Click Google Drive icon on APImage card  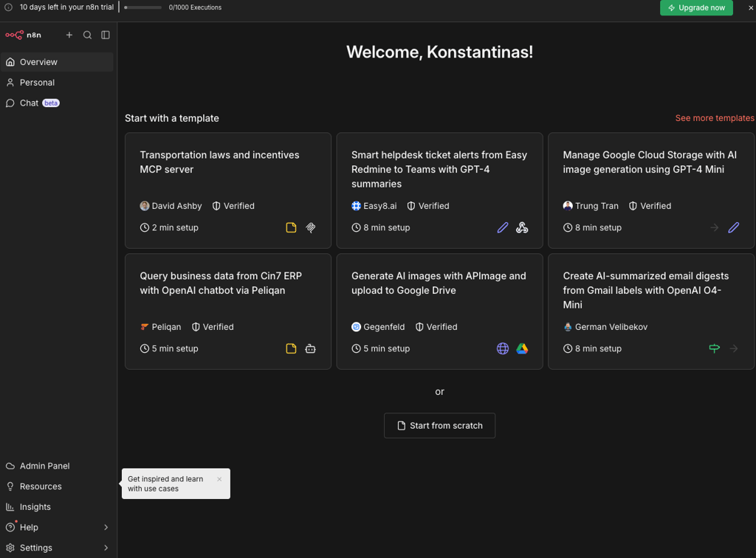[522, 348]
